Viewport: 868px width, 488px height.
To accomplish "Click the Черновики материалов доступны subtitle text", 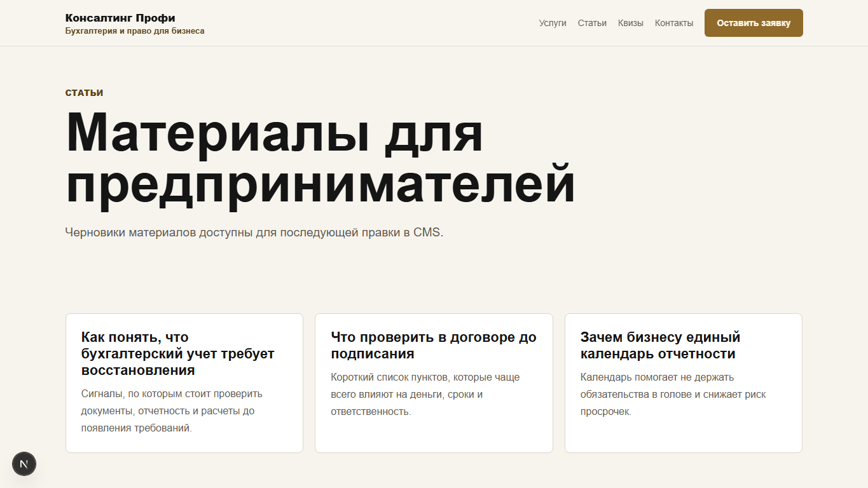I will point(254,232).
